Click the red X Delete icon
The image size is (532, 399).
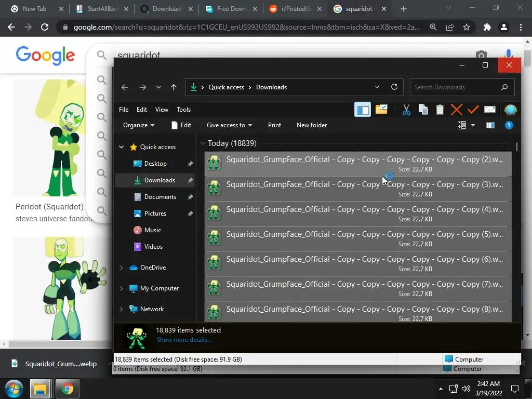tap(456, 110)
